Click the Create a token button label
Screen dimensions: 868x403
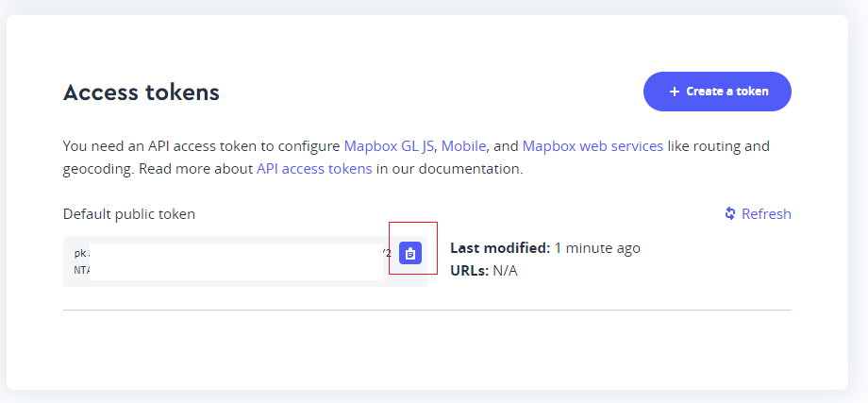click(726, 92)
